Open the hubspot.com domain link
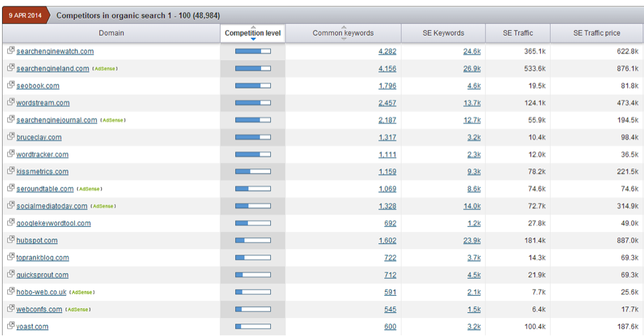The height and width of the screenshot is (336, 644). 37,241
